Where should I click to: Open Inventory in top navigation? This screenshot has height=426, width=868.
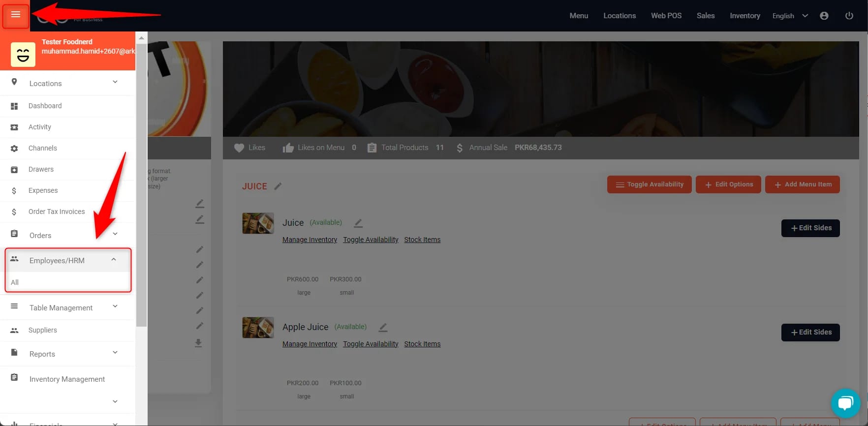(x=745, y=16)
